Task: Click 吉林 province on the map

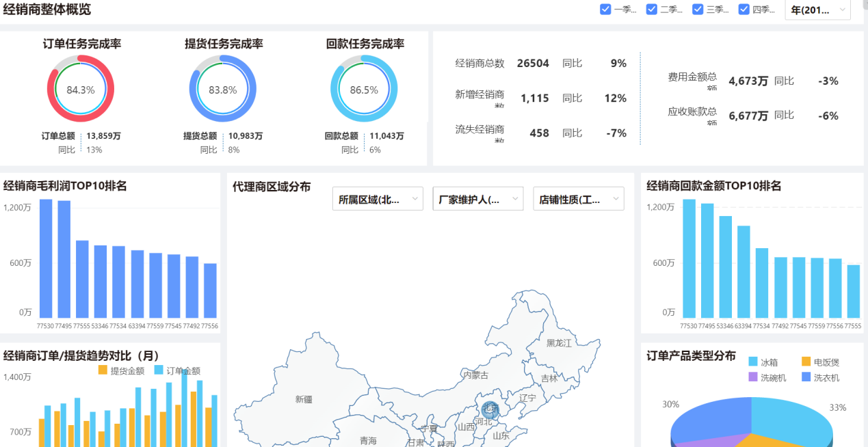Action: click(549, 378)
